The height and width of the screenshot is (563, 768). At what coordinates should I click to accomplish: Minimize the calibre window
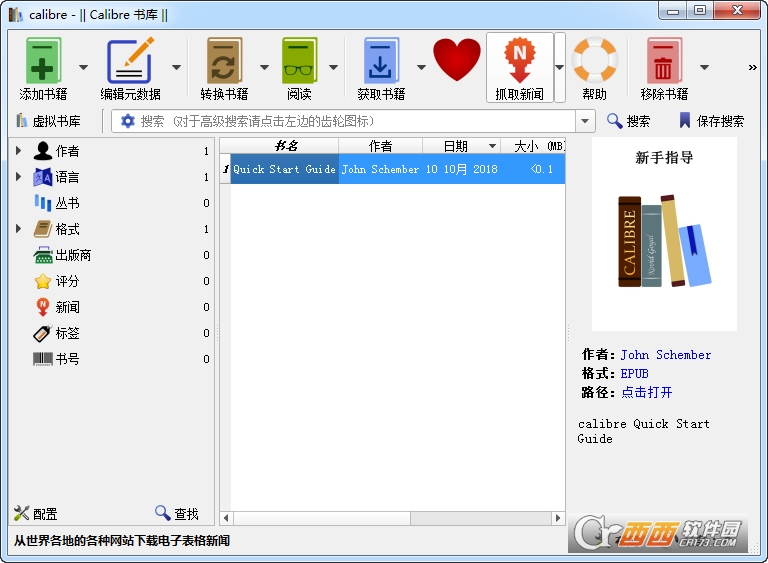pos(673,11)
